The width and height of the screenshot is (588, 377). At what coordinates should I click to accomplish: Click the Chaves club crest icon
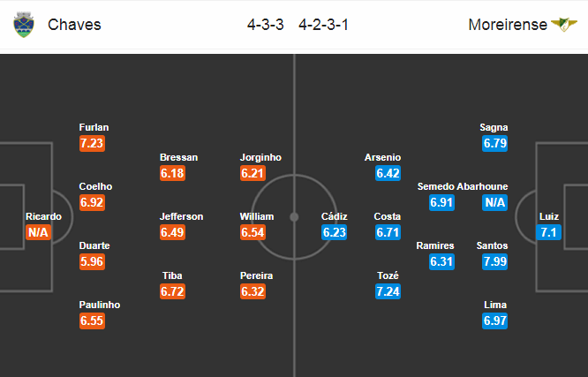coord(24,25)
